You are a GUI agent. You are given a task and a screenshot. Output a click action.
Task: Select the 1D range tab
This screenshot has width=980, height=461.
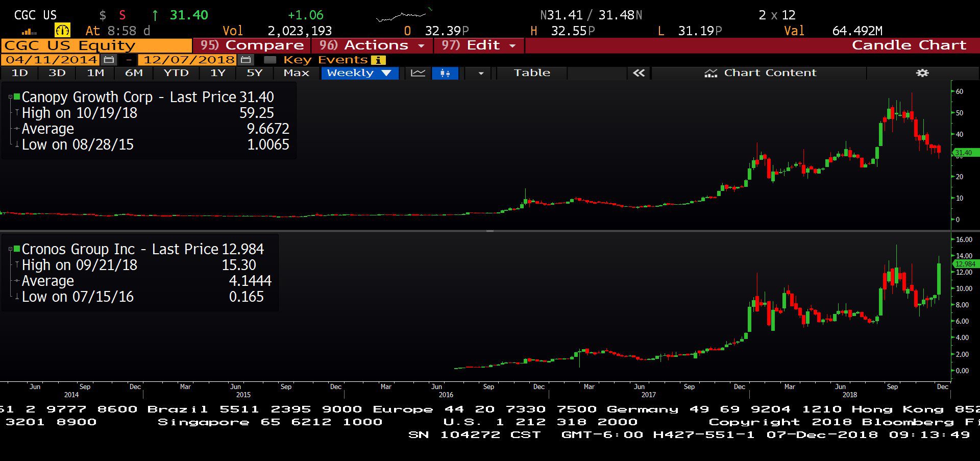point(19,73)
